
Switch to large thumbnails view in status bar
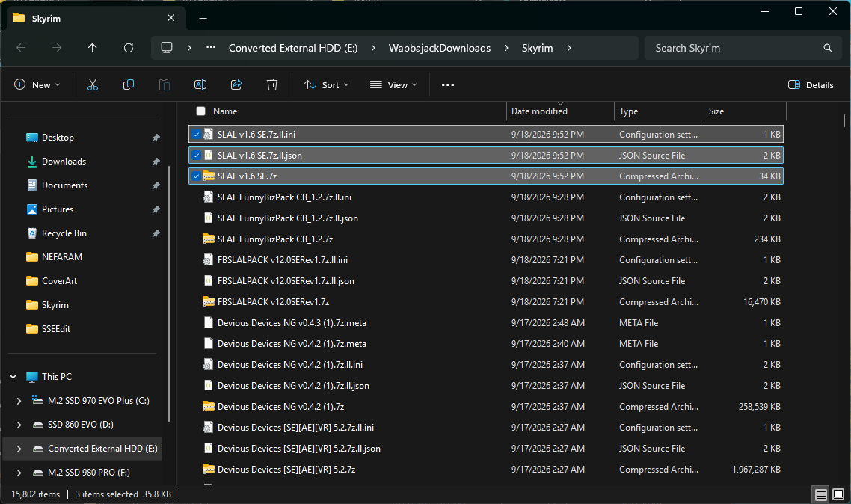tap(838, 495)
